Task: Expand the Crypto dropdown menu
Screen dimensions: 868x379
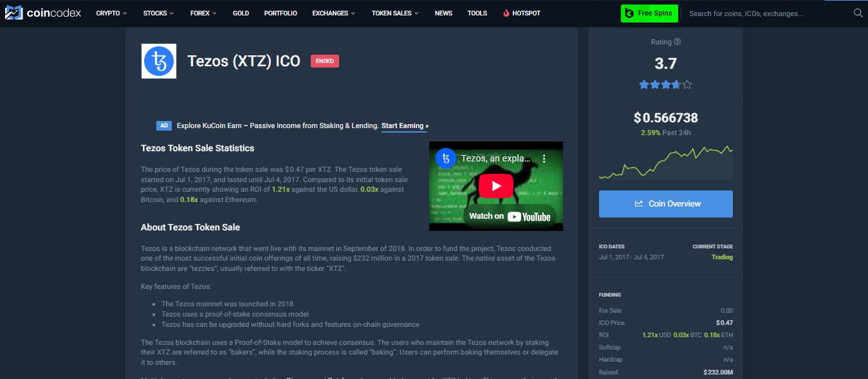Action: click(x=111, y=13)
